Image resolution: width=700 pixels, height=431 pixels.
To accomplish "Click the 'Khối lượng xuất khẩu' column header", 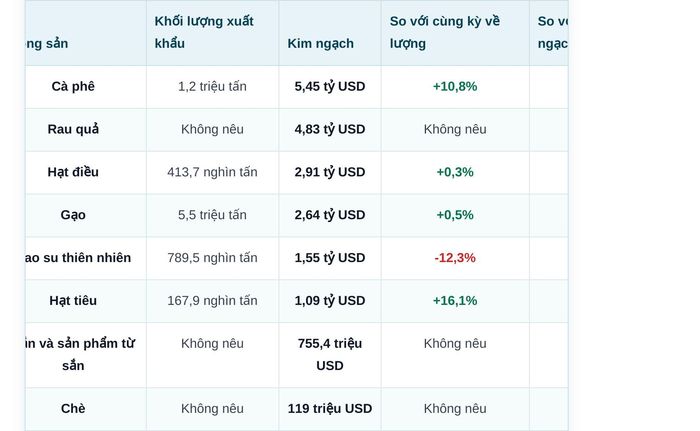I will (204, 32).
